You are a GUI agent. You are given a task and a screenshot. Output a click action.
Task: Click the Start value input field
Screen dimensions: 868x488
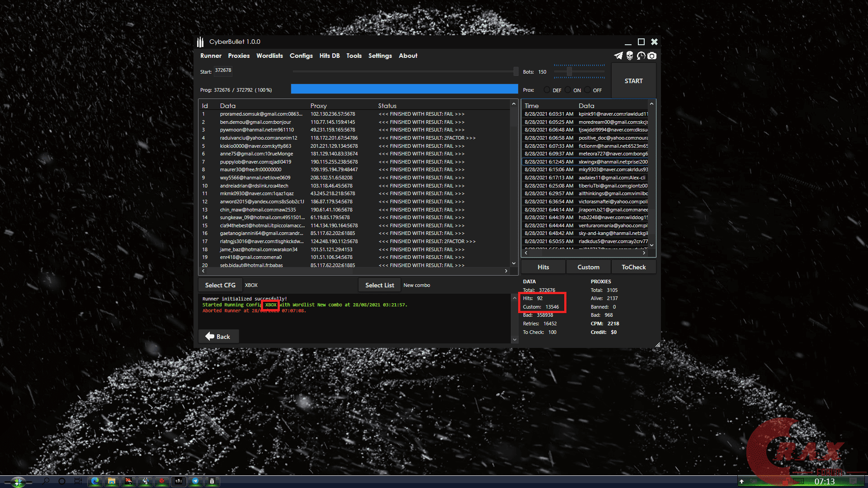[x=223, y=70]
